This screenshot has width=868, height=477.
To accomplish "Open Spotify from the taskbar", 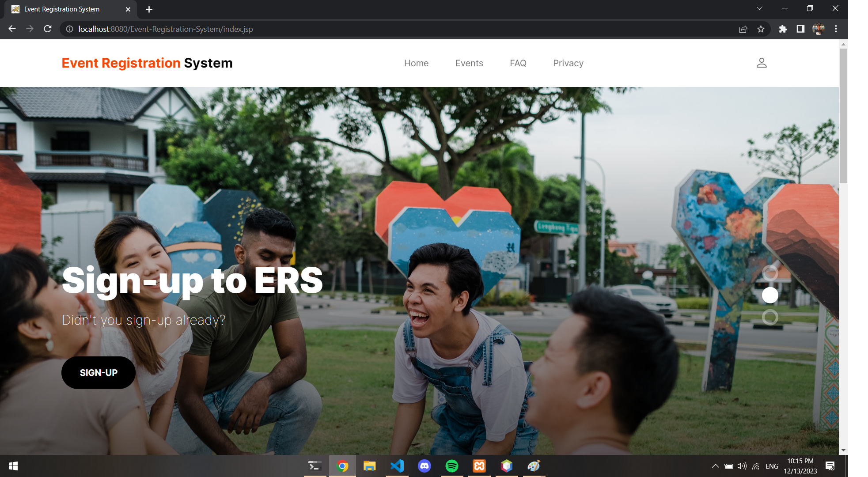I will pos(451,466).
